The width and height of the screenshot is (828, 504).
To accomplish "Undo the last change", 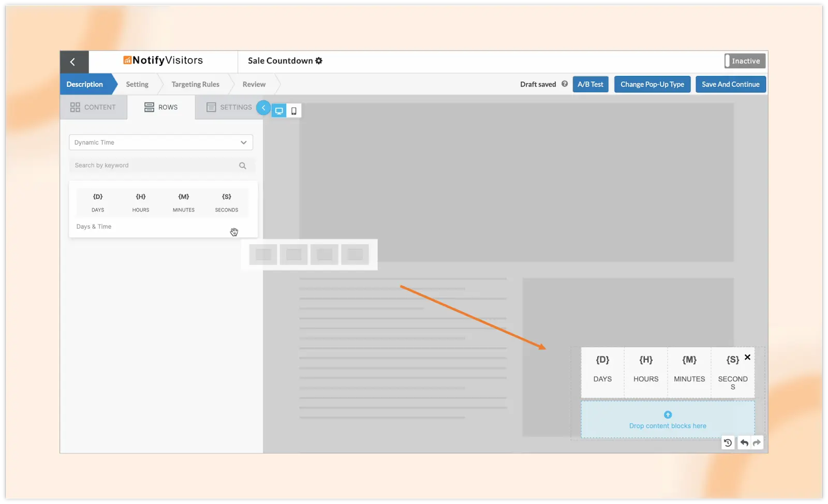I will (x=744, y=442).
